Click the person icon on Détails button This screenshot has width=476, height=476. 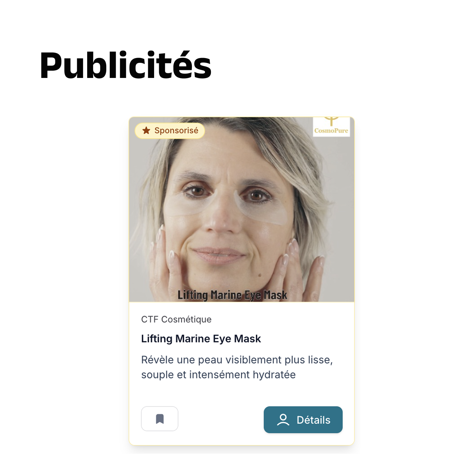point(283,419)
